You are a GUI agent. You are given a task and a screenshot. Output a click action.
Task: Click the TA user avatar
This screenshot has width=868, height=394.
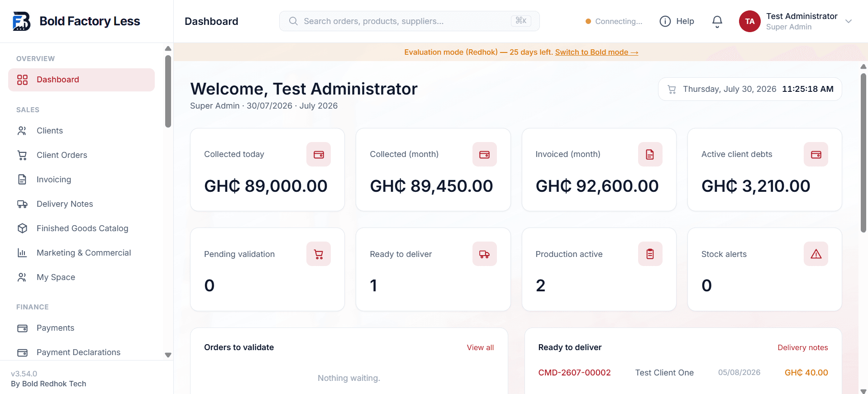749,21
